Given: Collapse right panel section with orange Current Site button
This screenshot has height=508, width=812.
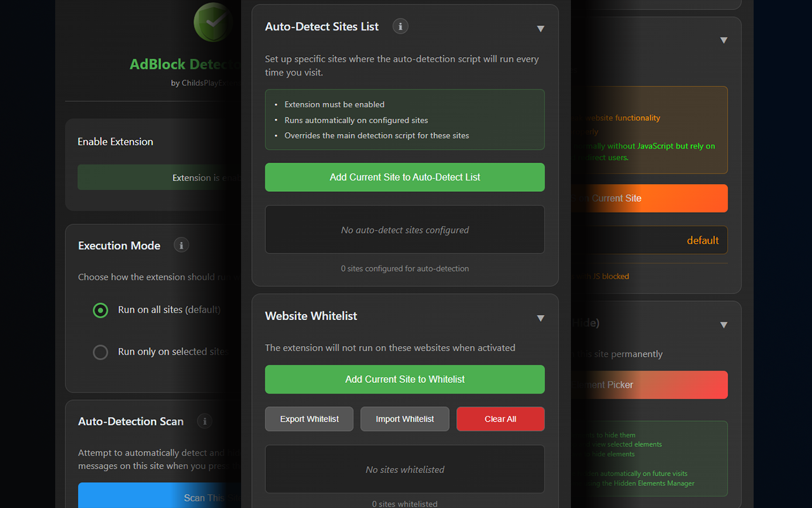Looking at the screenshot, I should coord(723,40).
